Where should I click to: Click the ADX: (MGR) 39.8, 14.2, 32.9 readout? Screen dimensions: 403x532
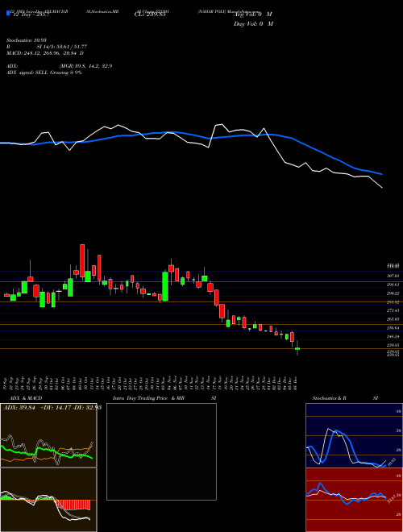(60, 66)
